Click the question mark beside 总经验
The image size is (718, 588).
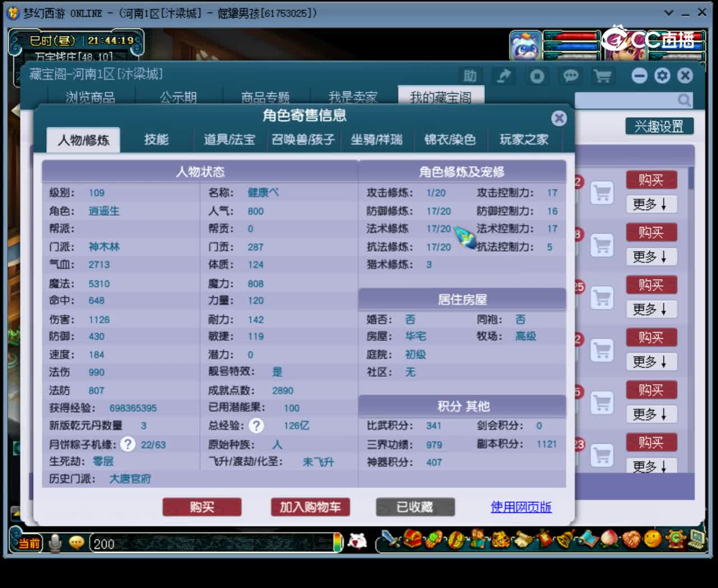click(x=256, y=426)
